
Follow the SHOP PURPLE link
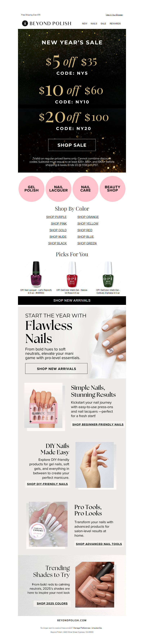tap(56, 217)
